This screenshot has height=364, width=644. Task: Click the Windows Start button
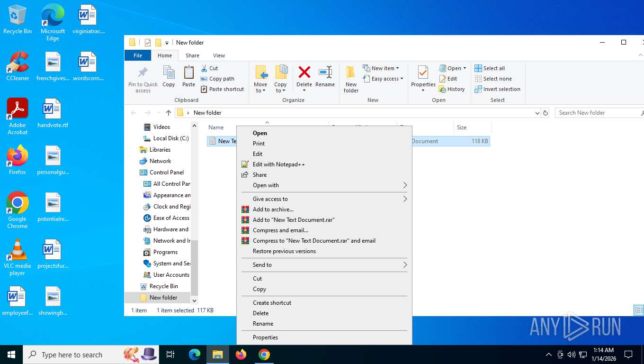tap(11, 355)
